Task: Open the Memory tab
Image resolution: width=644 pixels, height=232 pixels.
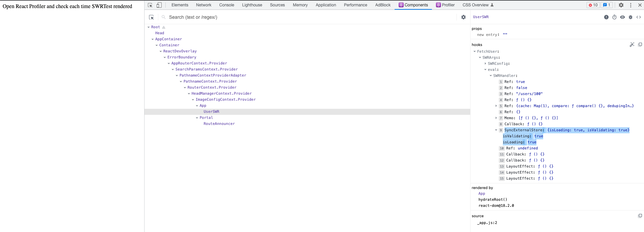Action: click(x=300, y=5)
